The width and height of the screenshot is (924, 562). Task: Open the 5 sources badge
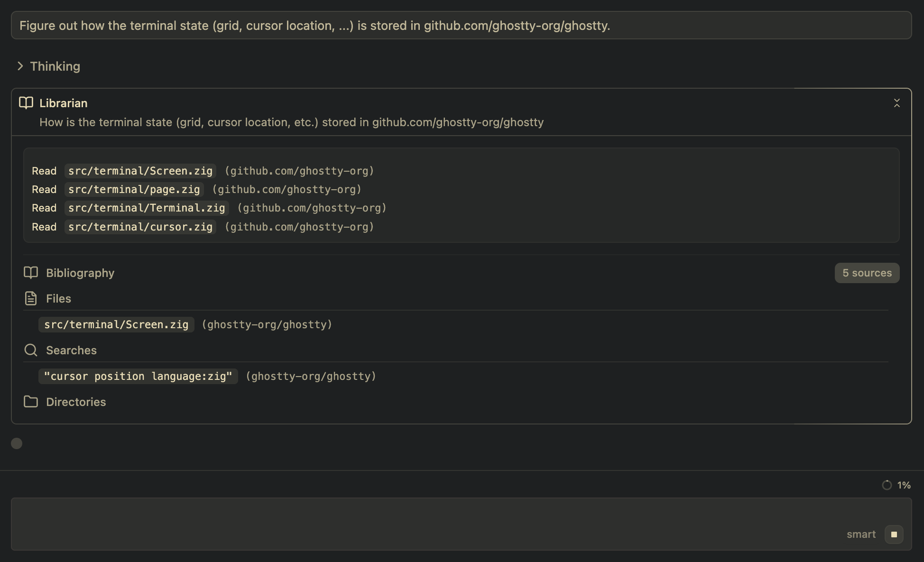867,273
